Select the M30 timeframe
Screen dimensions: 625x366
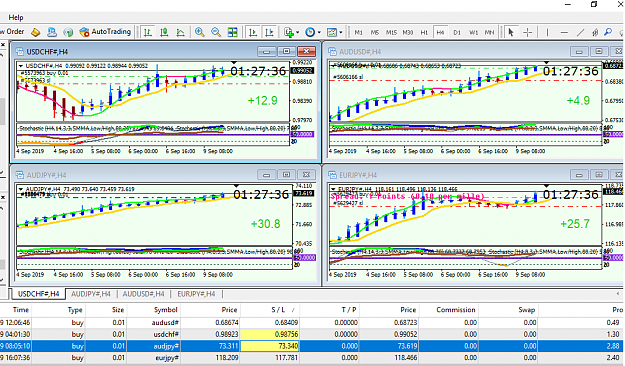coord(407,33)
